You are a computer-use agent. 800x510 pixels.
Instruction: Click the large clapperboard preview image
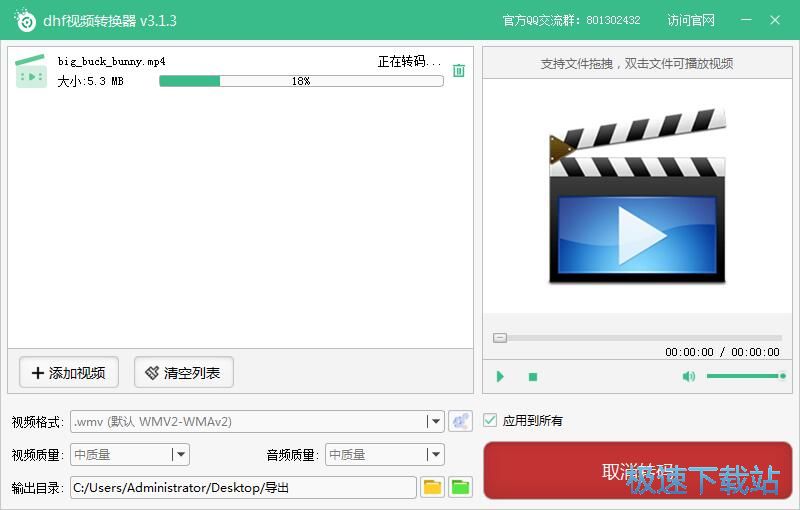637,196
